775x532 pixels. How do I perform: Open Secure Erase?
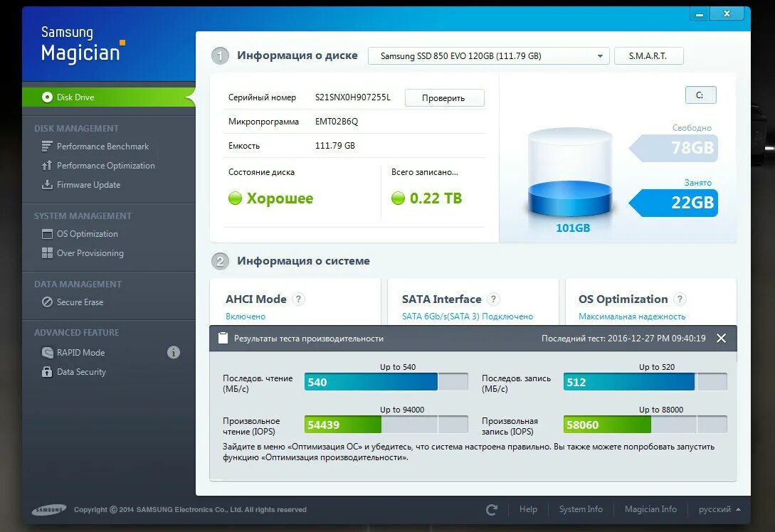80,302
